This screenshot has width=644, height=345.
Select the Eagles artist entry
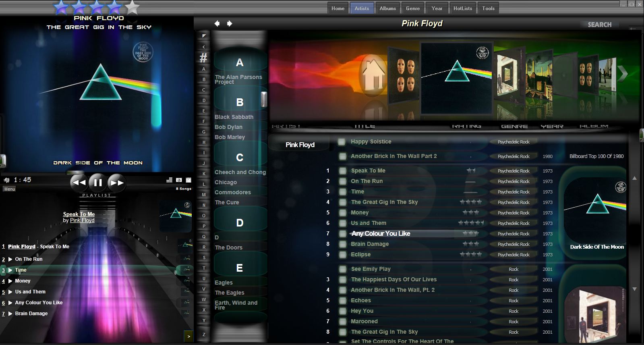(224, 283)
